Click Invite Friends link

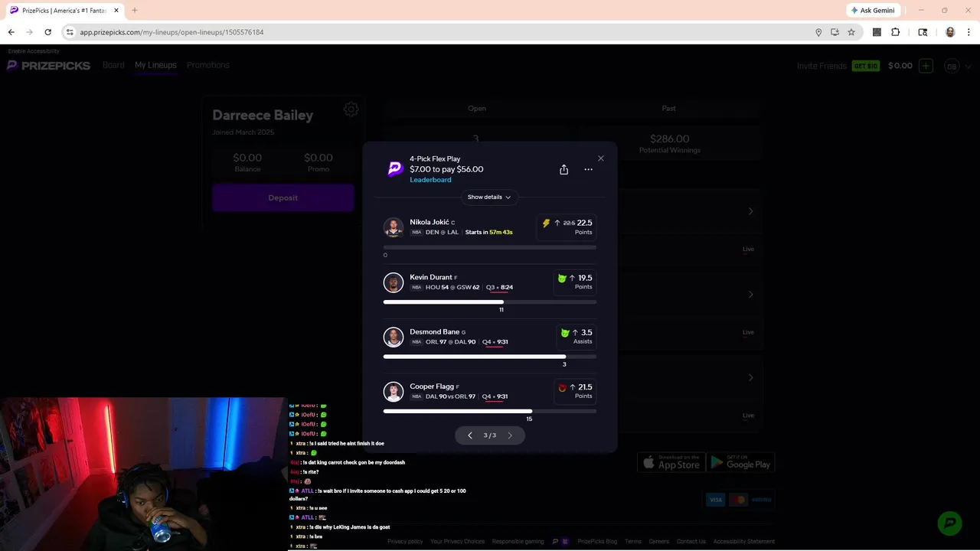tap(822, 66)
